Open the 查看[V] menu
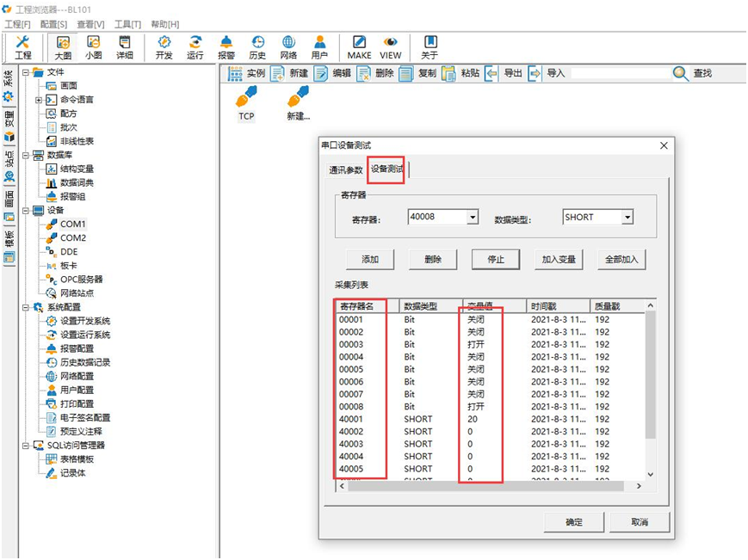Screen dimensions: 748x560 tap(90, 24)
